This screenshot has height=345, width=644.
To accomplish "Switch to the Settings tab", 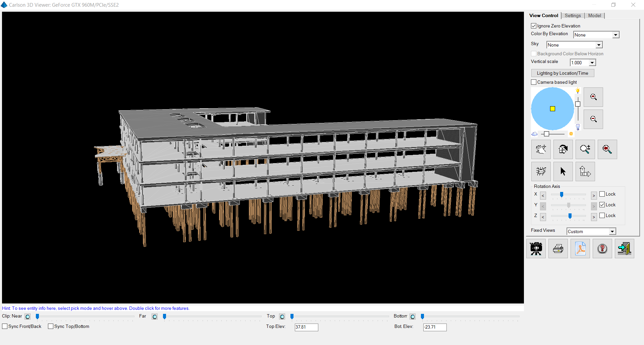I will pyautogui.click(x=573, y=15).
